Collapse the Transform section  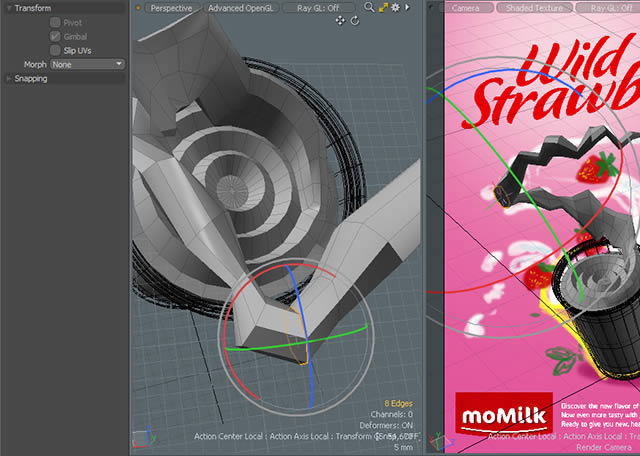point(65,8)
